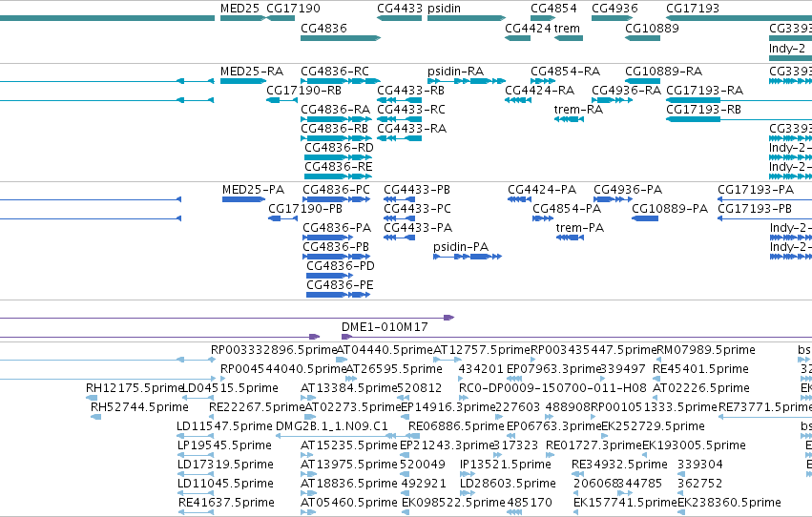The width and height of the screenshot is (812, 517).
Task: Select transcript CG4836-RE
Action: 338,167
